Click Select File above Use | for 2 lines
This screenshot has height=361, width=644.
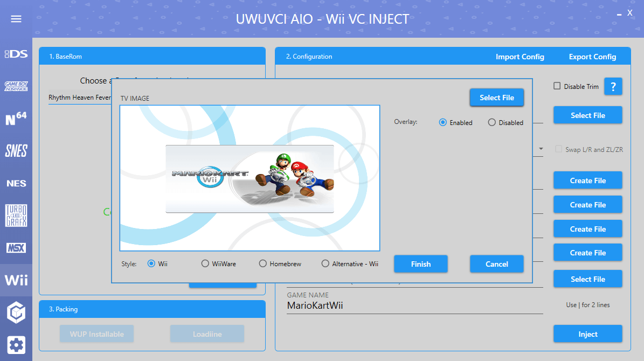(588, 279)
